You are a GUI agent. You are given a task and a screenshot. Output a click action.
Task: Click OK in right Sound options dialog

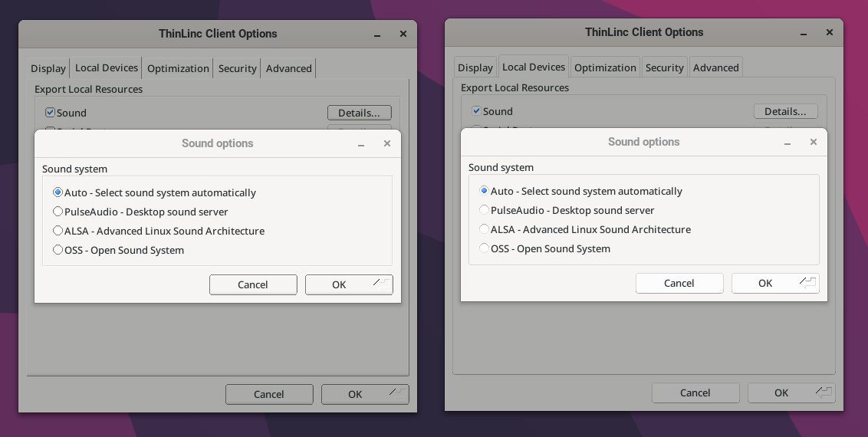tap(775, 283)
